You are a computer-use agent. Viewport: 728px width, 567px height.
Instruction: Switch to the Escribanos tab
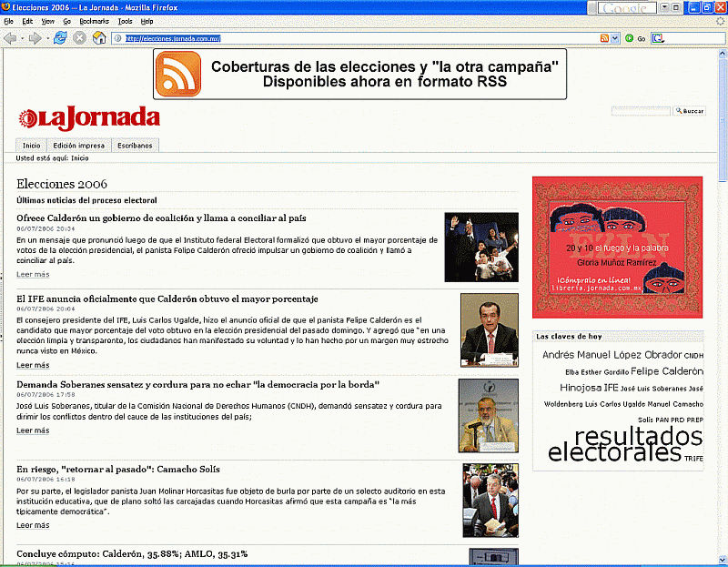pos(135,146)
